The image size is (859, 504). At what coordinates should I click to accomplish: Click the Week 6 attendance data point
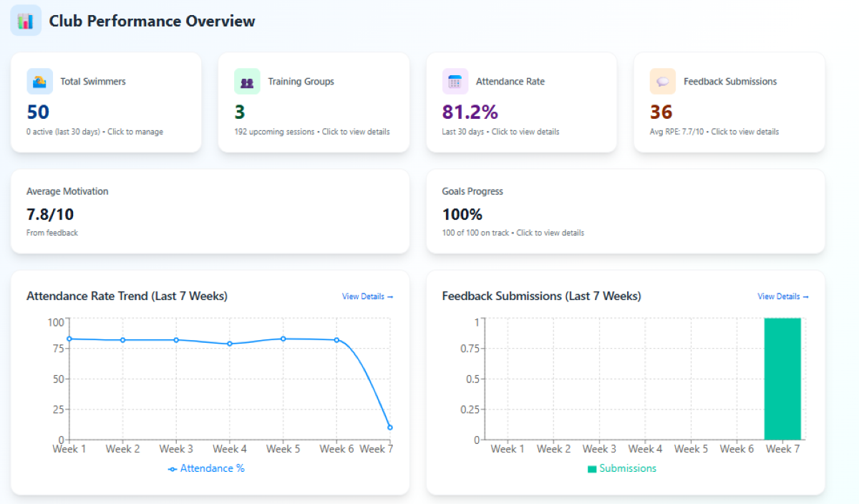336,340
